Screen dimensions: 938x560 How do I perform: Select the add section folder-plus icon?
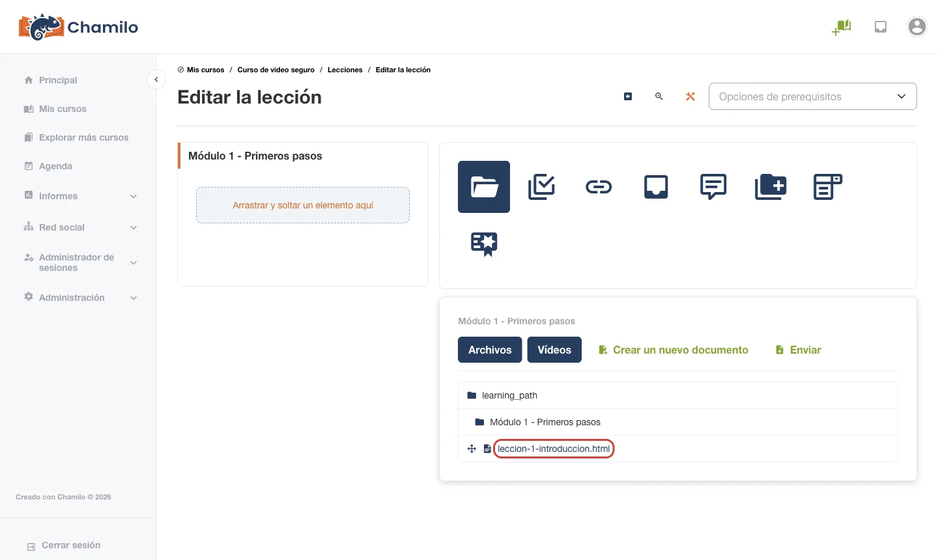771,187
